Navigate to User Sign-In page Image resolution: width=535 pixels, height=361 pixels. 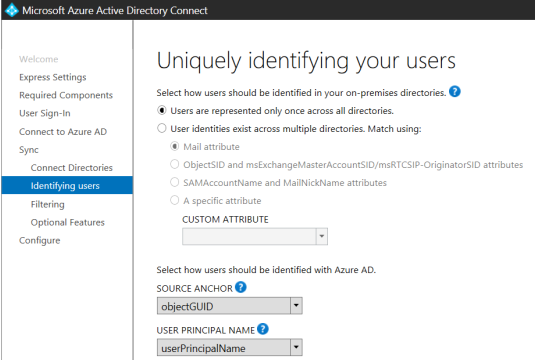(x=45, y=113)
